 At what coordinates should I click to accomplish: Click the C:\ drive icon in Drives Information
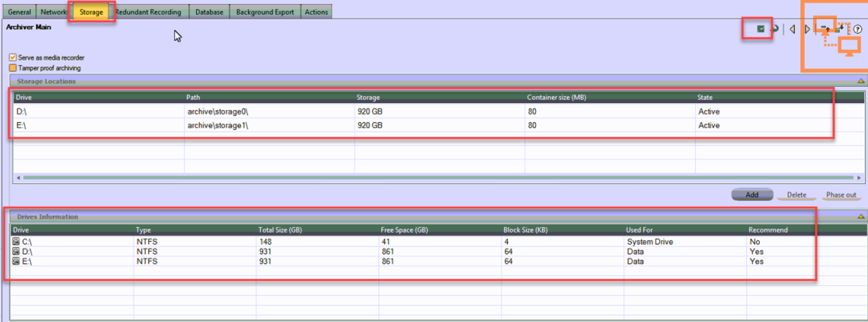[x=16, y=242]
